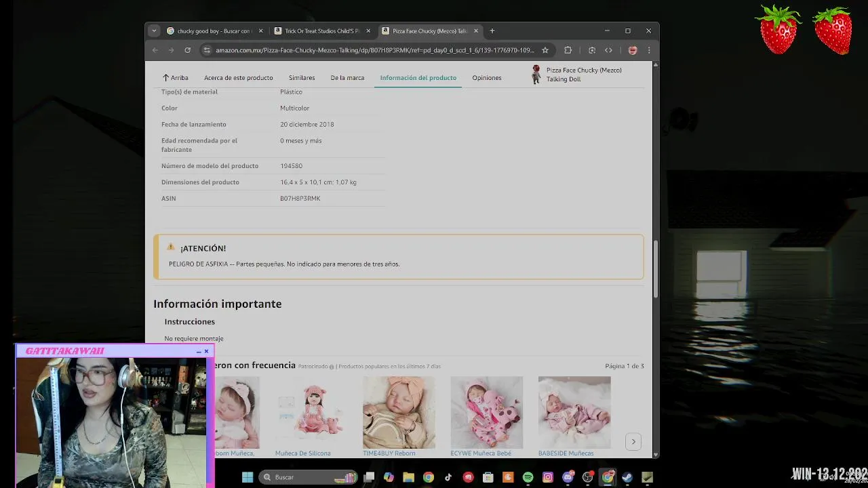Go to 'Acerca de este producto' section

[x=239, y=78]
